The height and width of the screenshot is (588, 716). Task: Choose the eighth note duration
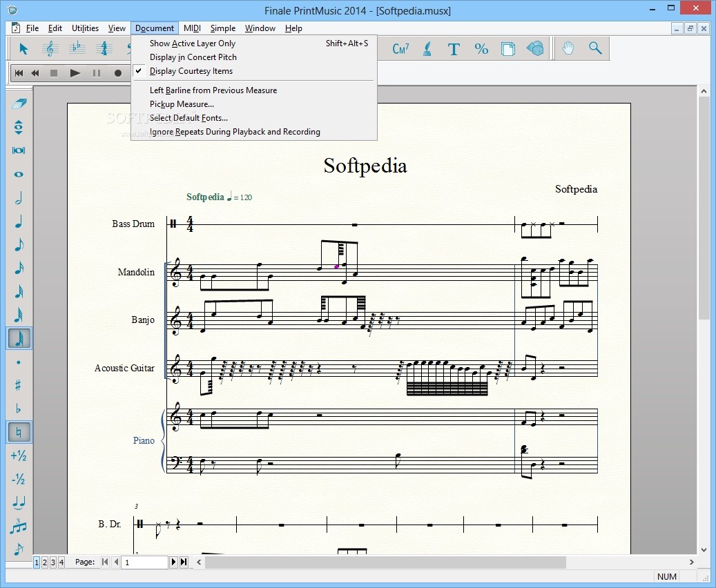point(19,245)
